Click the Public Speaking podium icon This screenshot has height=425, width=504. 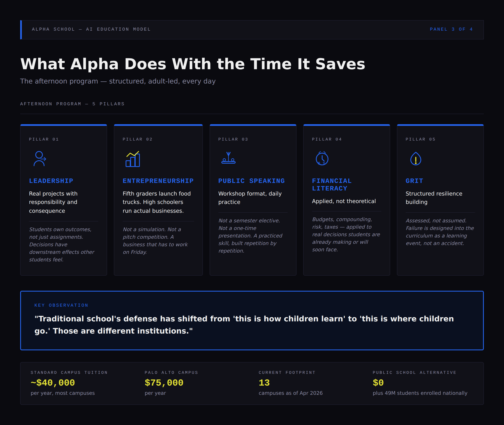click(x=228, y=158)
